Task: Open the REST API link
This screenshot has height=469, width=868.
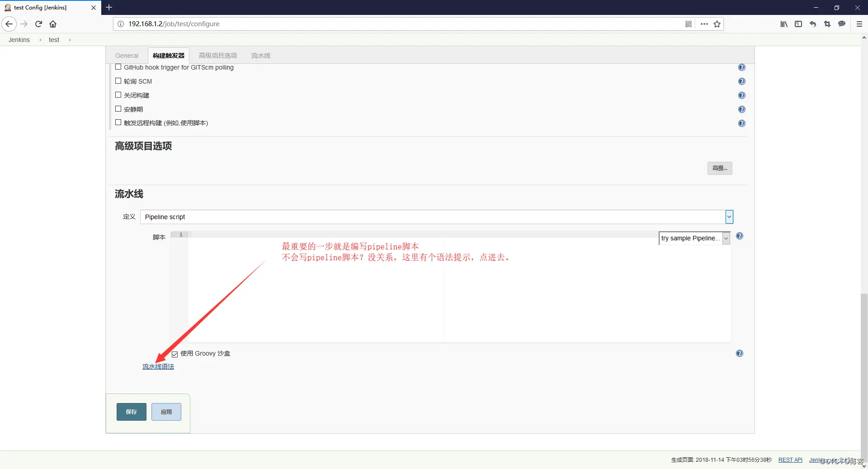Action: (790, 460)
